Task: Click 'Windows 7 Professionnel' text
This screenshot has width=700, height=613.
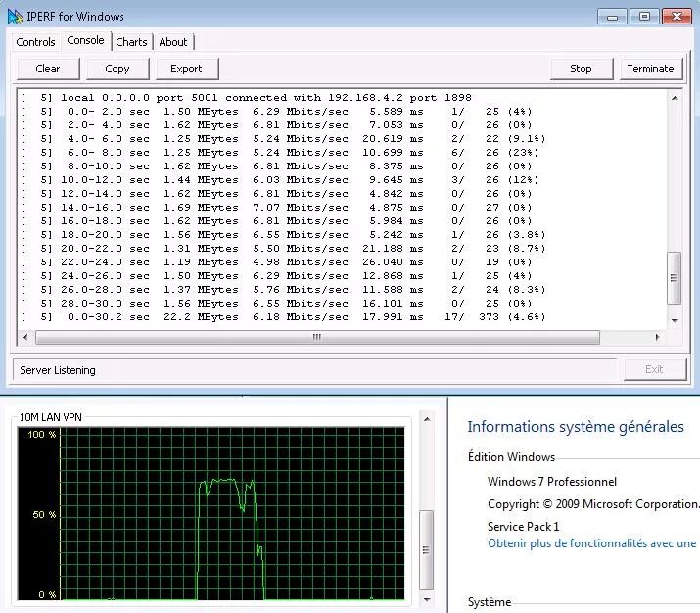Action: tap(552, 482)
